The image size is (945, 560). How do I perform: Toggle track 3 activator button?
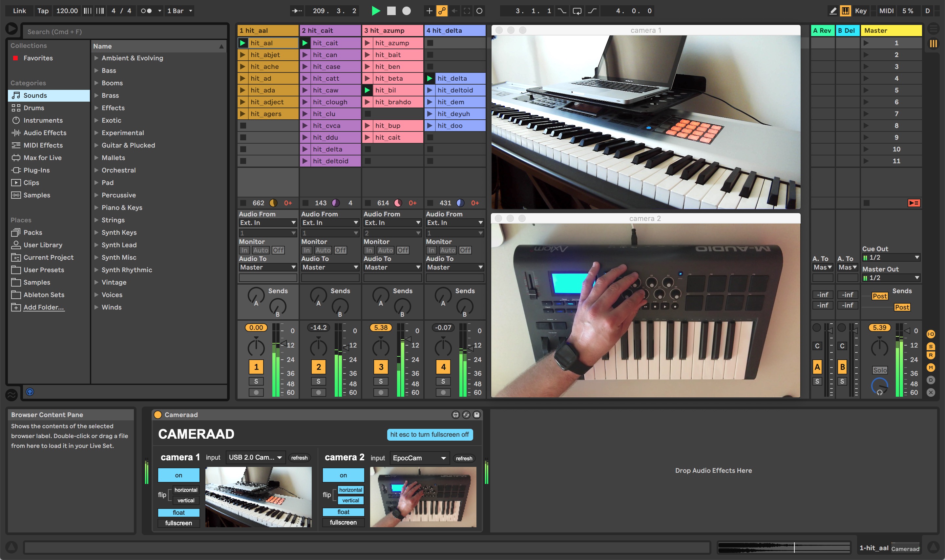[x=381, y=367]
